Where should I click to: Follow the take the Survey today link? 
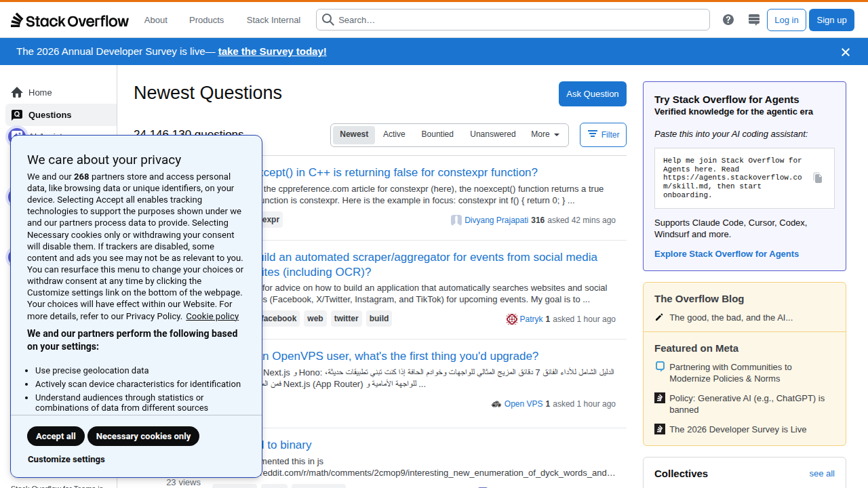(x=273, y=52)
